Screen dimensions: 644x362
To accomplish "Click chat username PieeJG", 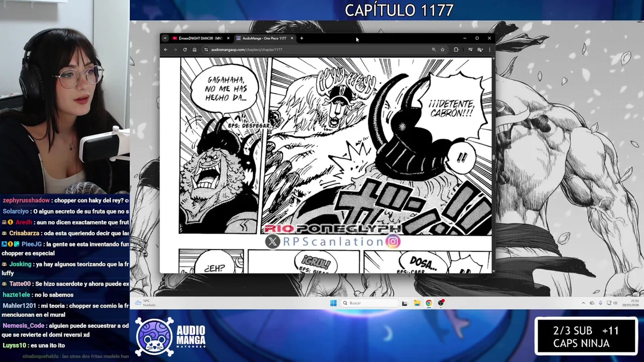I will [31, 244].
